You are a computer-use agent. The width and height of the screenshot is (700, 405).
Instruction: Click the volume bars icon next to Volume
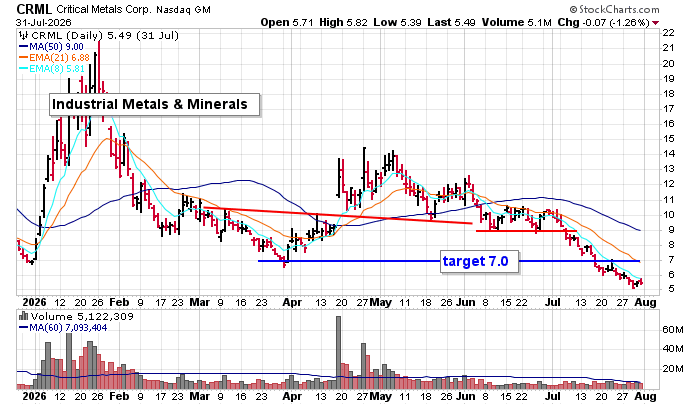[x=23, y=317]
